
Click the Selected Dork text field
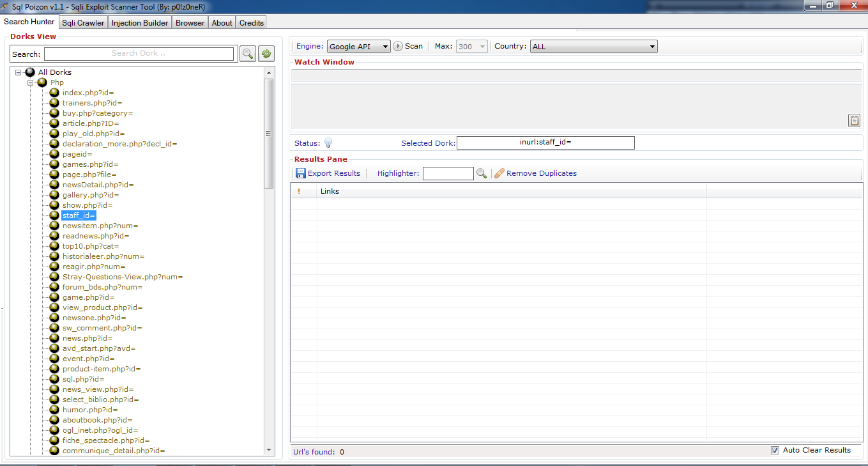point(545,143)
